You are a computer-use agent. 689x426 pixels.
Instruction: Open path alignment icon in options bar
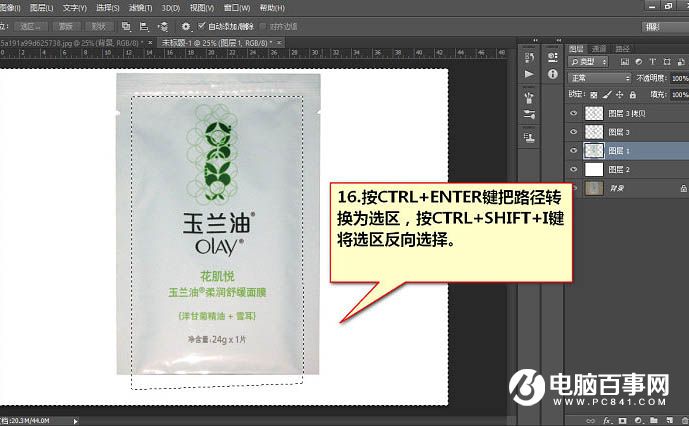tap(144, 26)
